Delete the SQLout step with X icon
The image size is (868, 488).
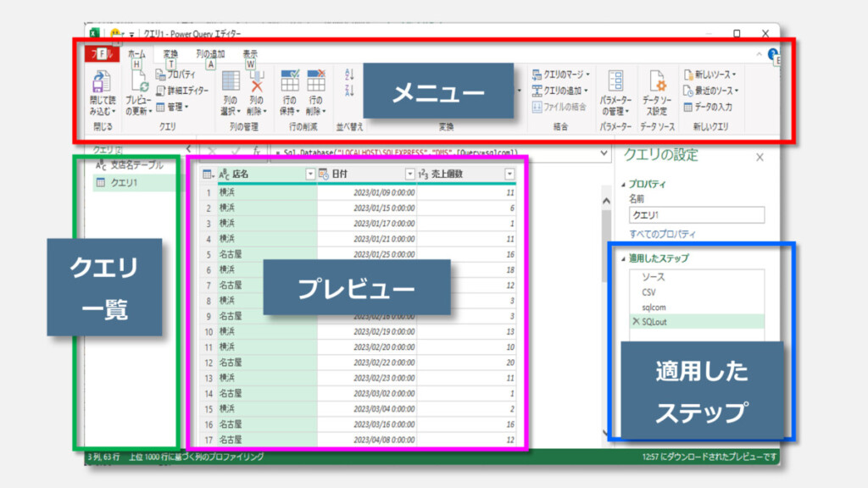tap(636, 322)
